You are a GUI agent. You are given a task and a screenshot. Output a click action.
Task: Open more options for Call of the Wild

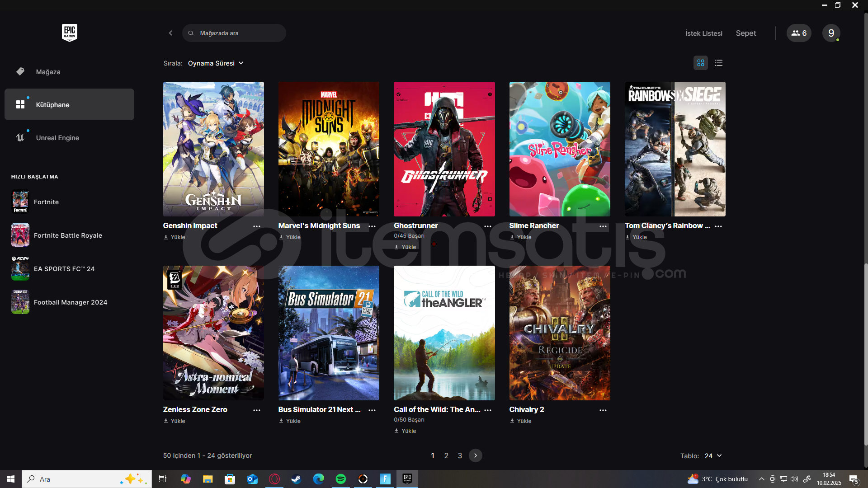coord(488,410)
